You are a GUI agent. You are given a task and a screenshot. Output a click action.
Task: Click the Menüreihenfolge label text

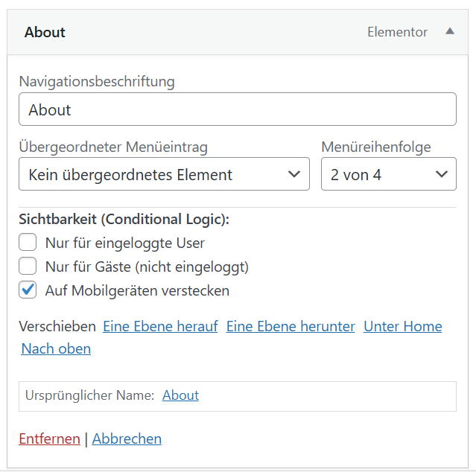pyautogui.click(x=376, y=147)
